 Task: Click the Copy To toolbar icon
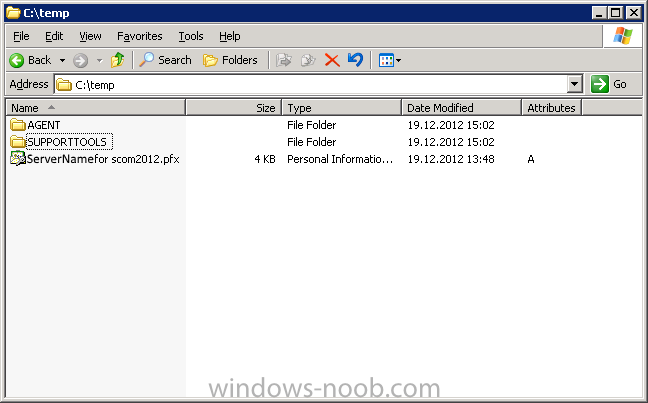[308, 60]
